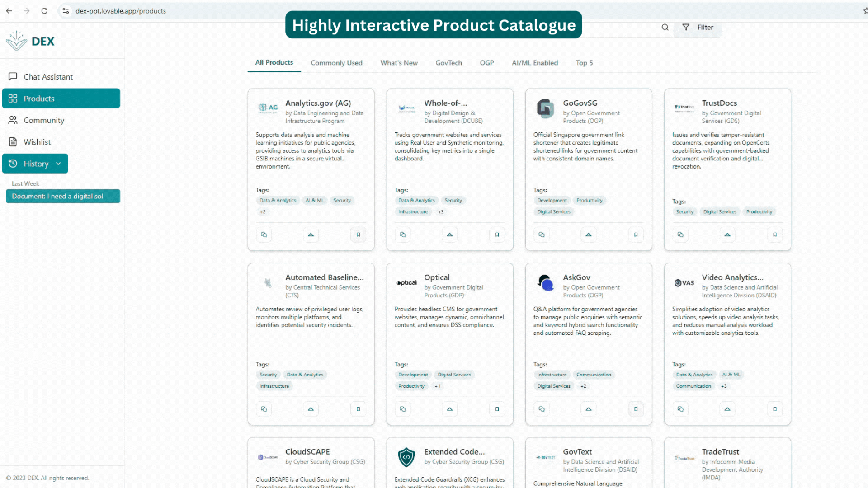Screen dimensions: 868x488
Task: Open the Top 5 tab
Action: (x=584, y=63)
